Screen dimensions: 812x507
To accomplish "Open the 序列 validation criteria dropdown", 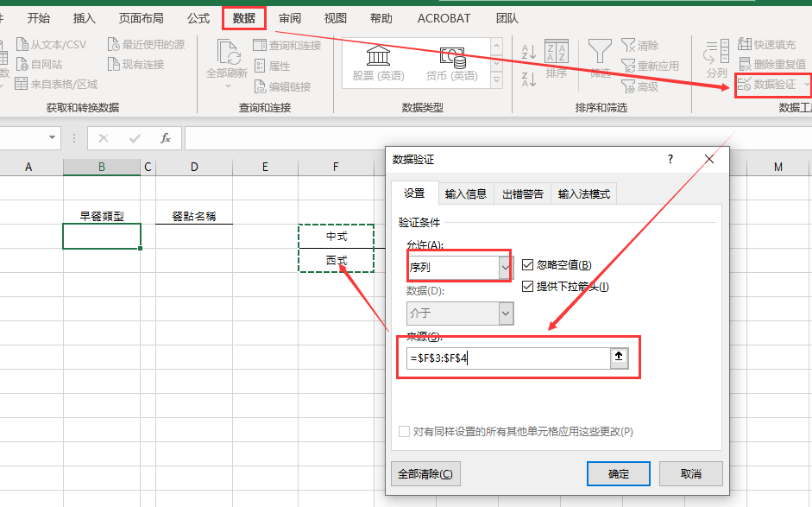I will tap(507, 269).
